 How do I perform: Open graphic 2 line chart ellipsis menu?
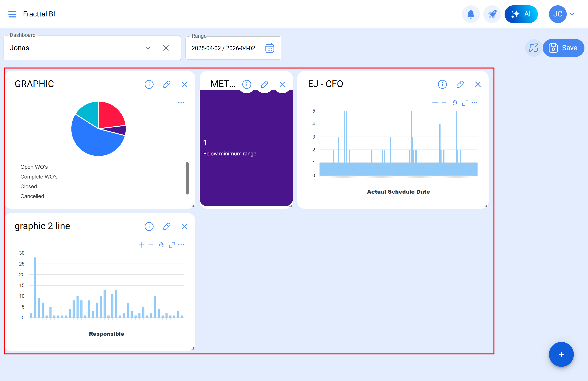tap(181, 245)
